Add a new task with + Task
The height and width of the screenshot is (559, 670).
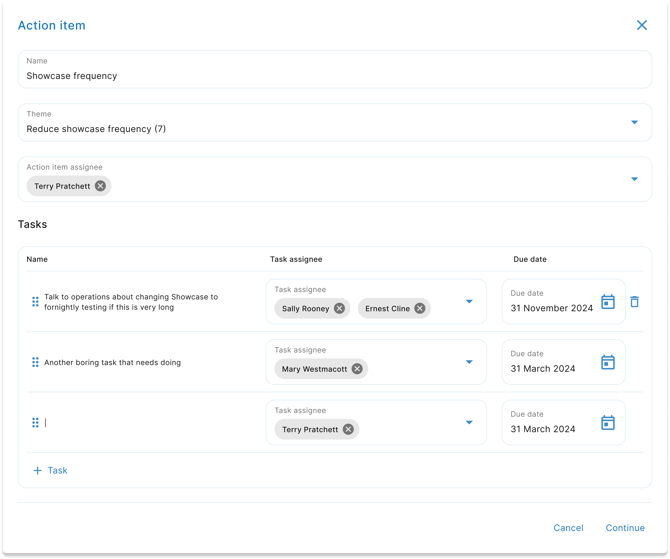pos(50,470)
